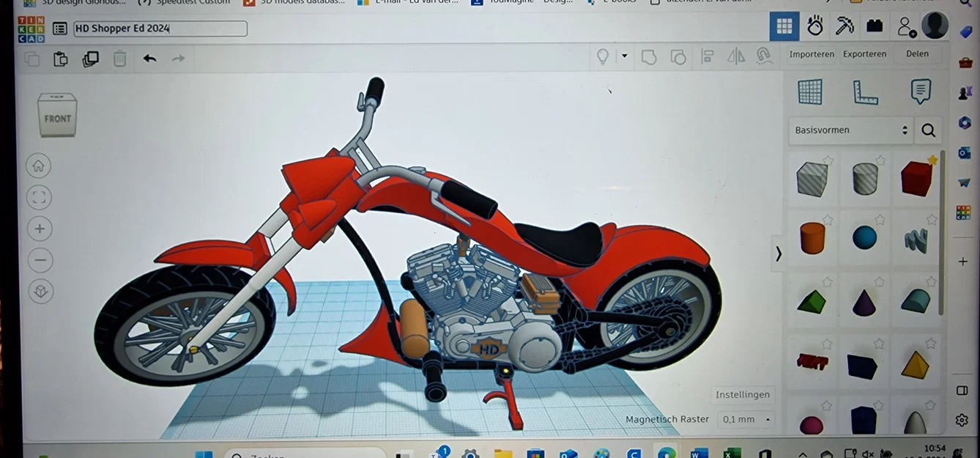The image size is (980, 458).
Task: Select the orange Cylinder shape
Action: click(812, 238)
